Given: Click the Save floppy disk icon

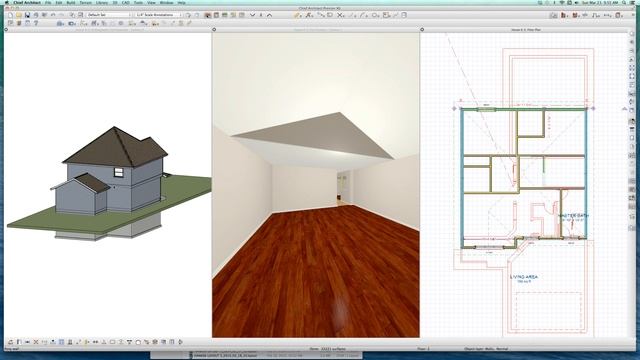Looking at the screenshot, I should click(27, 15).
